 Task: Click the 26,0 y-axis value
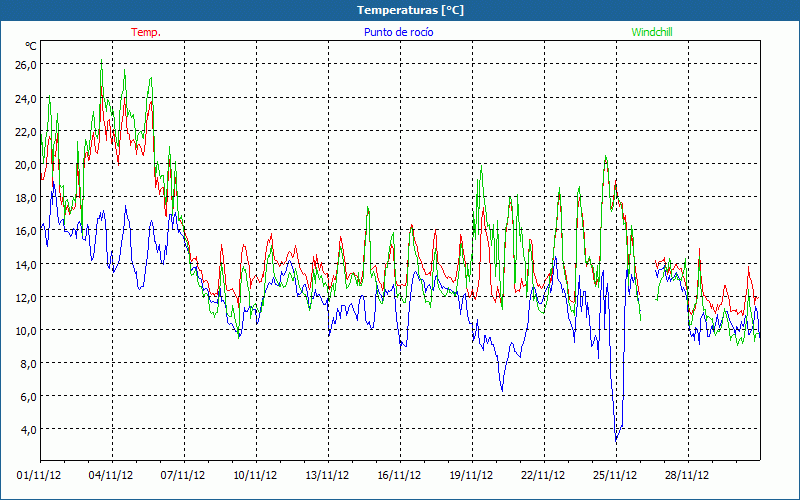point(26,65)
